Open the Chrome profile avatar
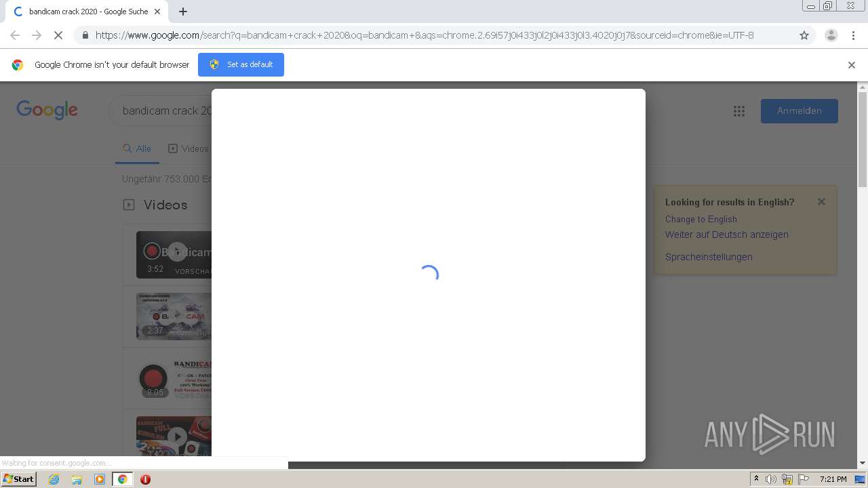The width and height of the screenshot is (868, 488). 831,35
